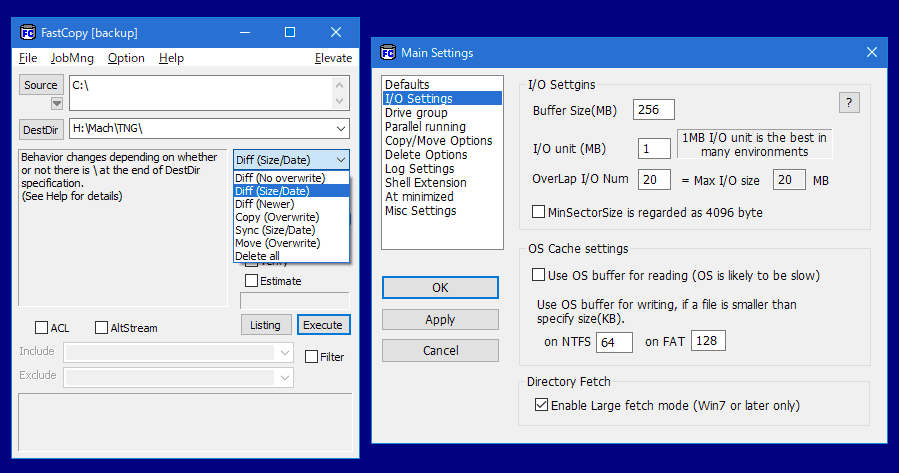Check Use OS buffer for reading
Screen dimensions: 899x473
click(539, 275)
